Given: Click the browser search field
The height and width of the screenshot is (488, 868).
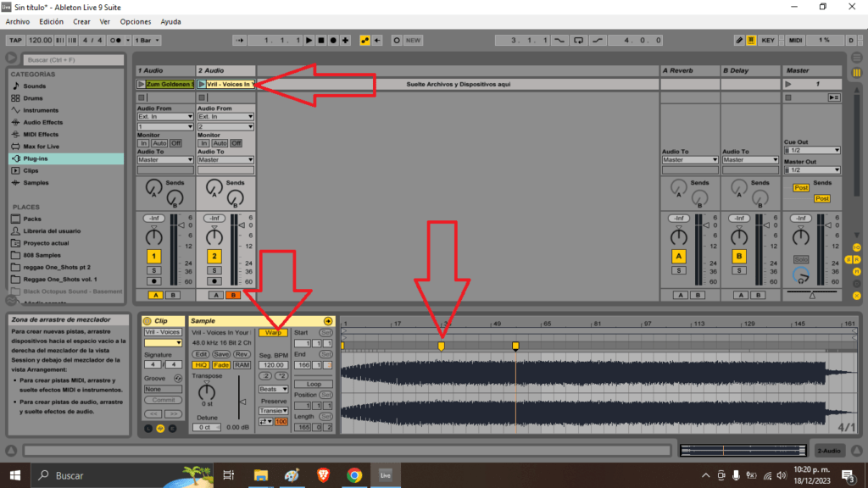Looking at the screenshot, I should click(x=74, y=60).
